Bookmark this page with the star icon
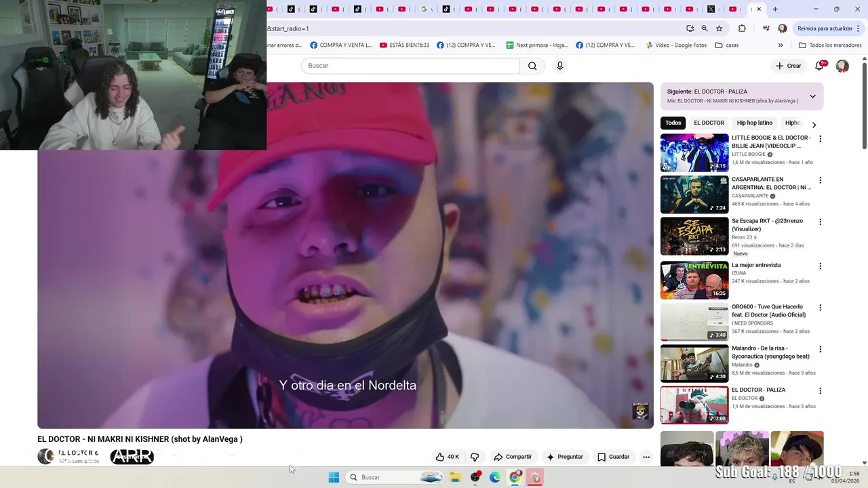Image resolution: width=868 pixels, height=488 pixels. (x=719, y=28)
